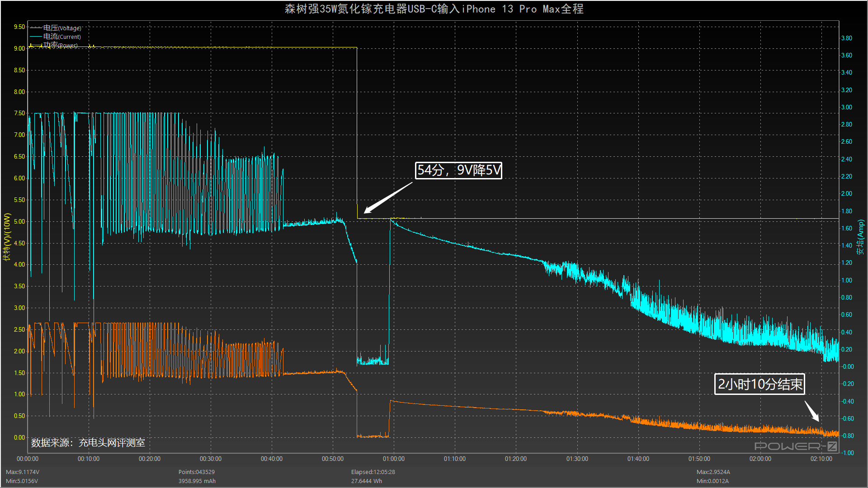
Task: Click the 1.80 ampere axis tick label
Action: point(847,211)
